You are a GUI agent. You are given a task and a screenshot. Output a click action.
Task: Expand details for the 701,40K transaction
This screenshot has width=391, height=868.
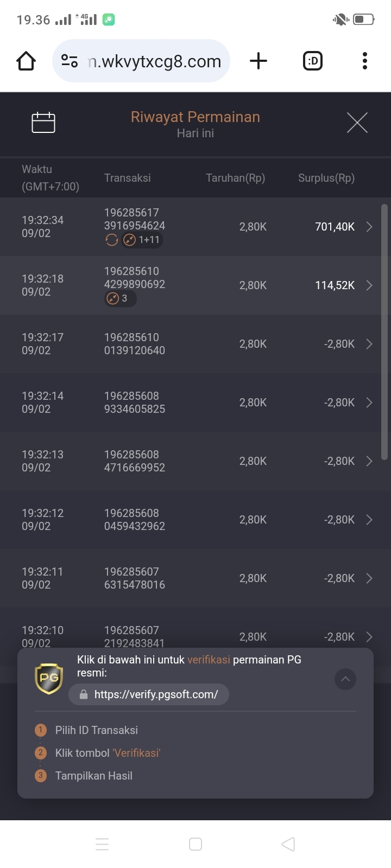point(369,227)
